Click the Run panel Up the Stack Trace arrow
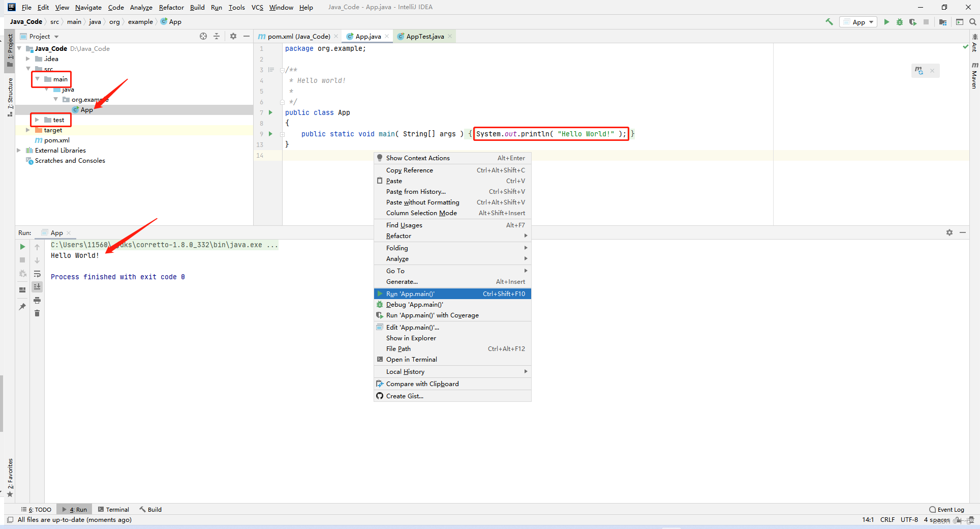This screenshot has height=529, width=980. click(x=37, y=247)
